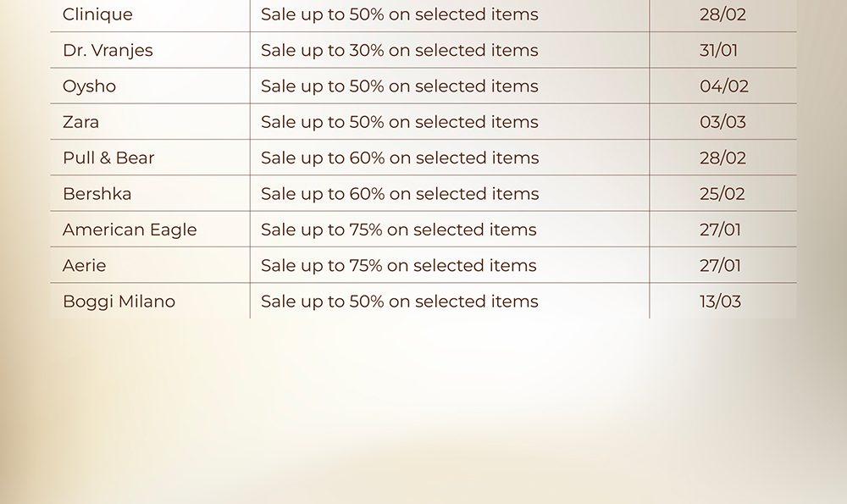Image resolution: width=847 pixels, height=504 pixels.
Task: Click Aerie's 27/01 date cell
Action: tap(720, 265)
